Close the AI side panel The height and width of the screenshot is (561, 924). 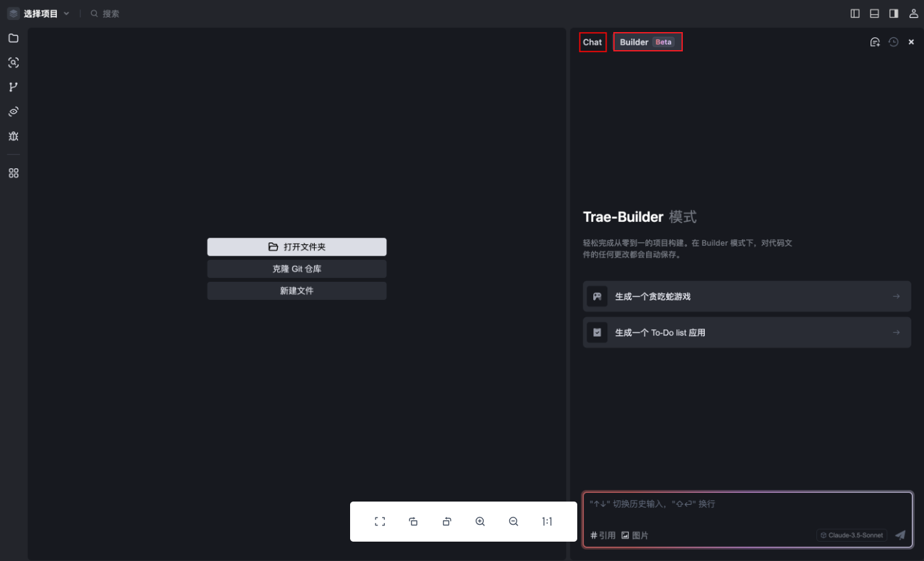click(911, 42)
